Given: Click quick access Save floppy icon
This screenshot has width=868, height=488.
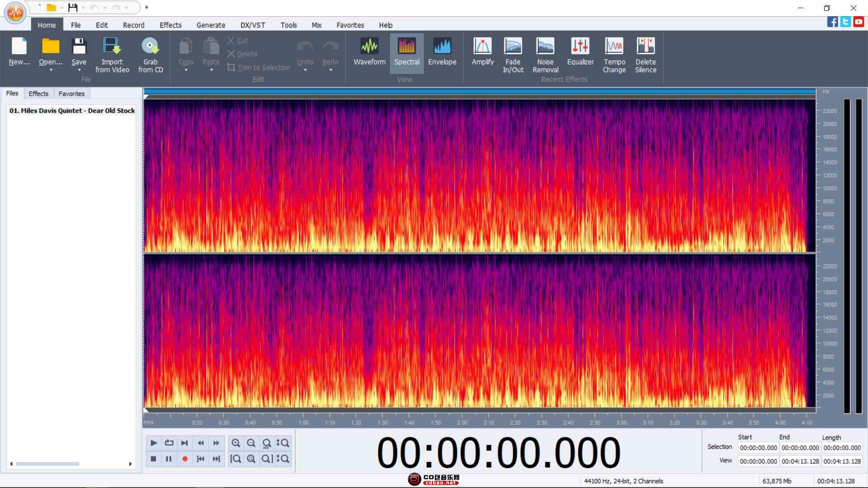Looking at the screenshot, I should (x=72, y=7).
